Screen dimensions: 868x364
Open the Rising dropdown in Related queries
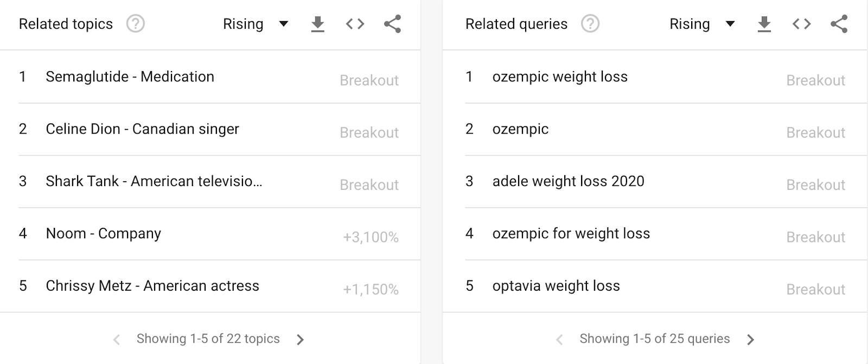(702, 24)
